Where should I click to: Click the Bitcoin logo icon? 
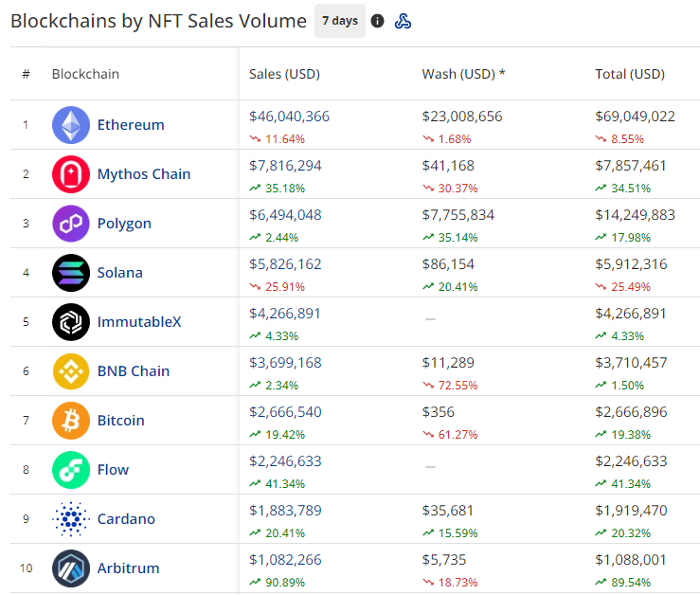[x=71, y=421]
